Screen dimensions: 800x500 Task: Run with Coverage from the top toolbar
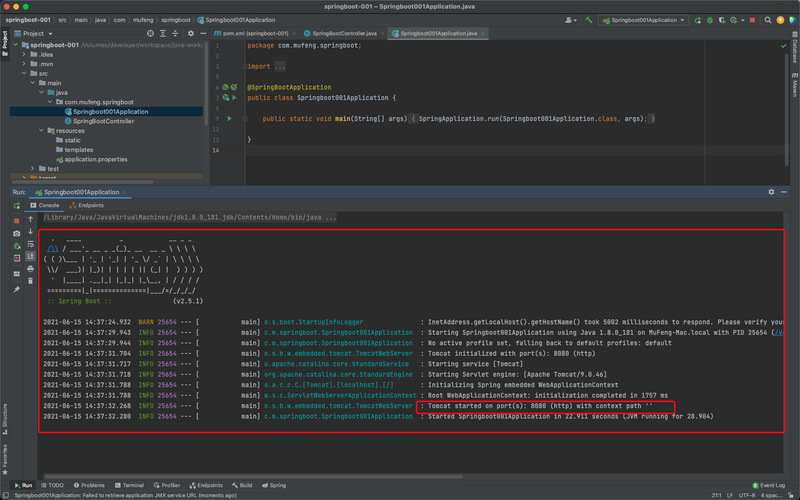(721, 20)
